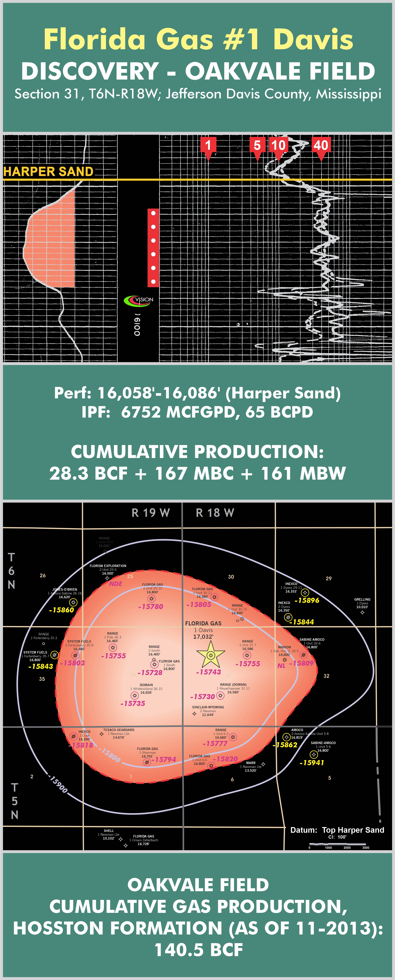Click the "IPF: 6752 MCFGPD, 65 BCPD" line

click(x=197, y=412)
